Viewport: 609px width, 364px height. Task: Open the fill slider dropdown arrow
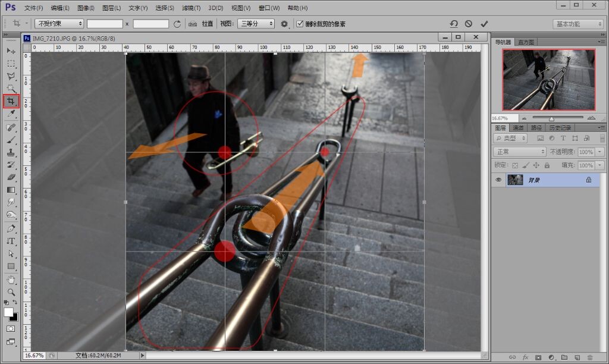pyautogui.click(x=600, y=165)
